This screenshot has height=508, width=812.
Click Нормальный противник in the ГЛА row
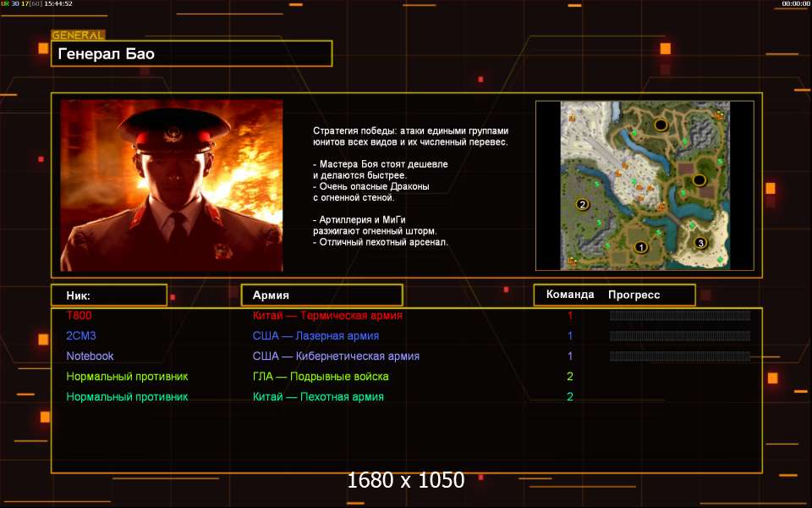pos(127,376)
